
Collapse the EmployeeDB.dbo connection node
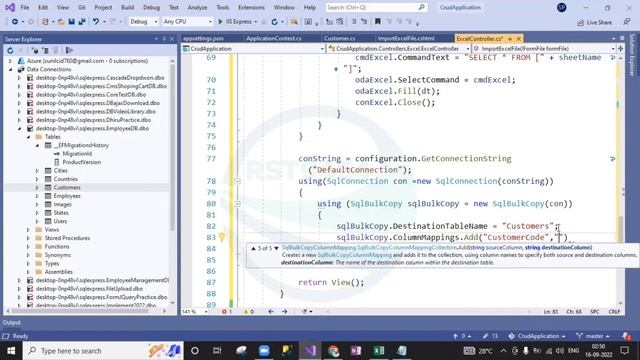(19, 129)
